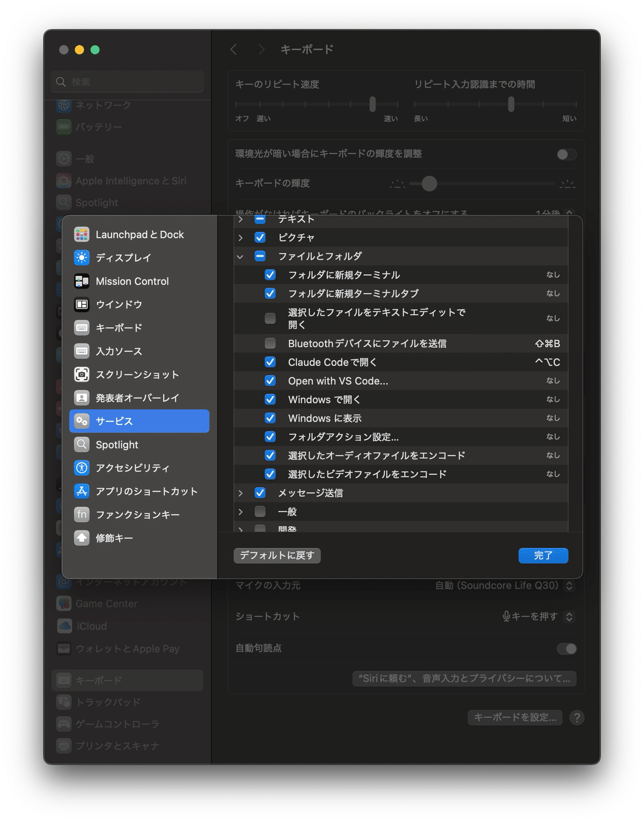644x822 pixels.
Task: Click the forward arrow in キーボード header
Action: coord(261,49)
